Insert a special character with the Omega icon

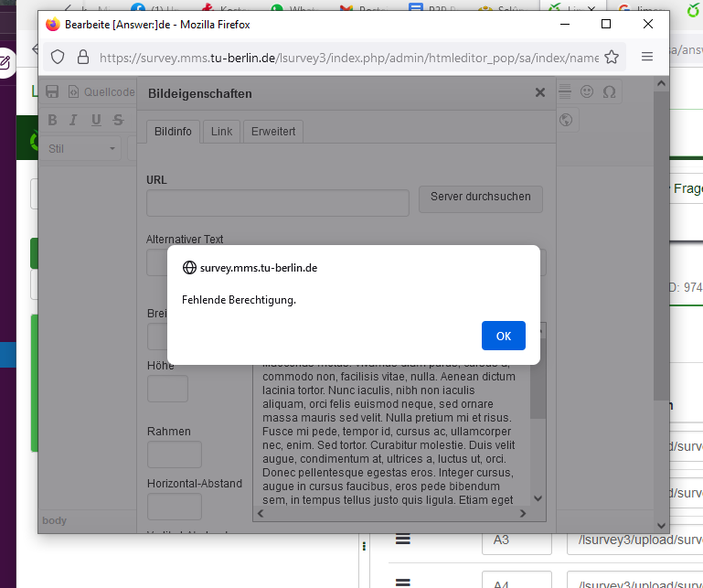[x=609, y=91]
